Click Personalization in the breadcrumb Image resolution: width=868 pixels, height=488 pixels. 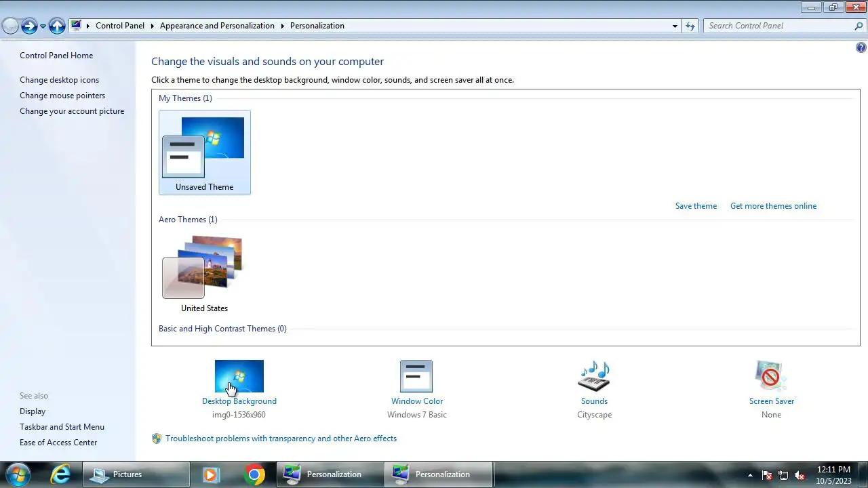[x=317, y=26]
